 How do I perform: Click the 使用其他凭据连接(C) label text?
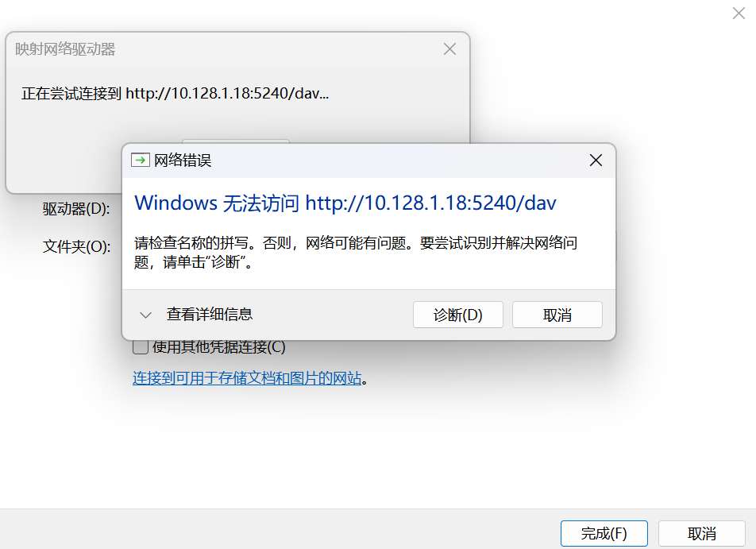point(219,347)
